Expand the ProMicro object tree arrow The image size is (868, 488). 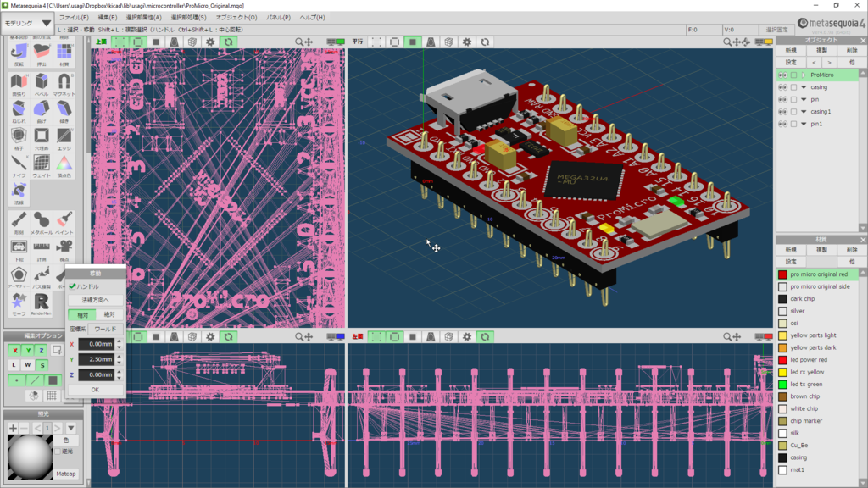click(804, 75)
